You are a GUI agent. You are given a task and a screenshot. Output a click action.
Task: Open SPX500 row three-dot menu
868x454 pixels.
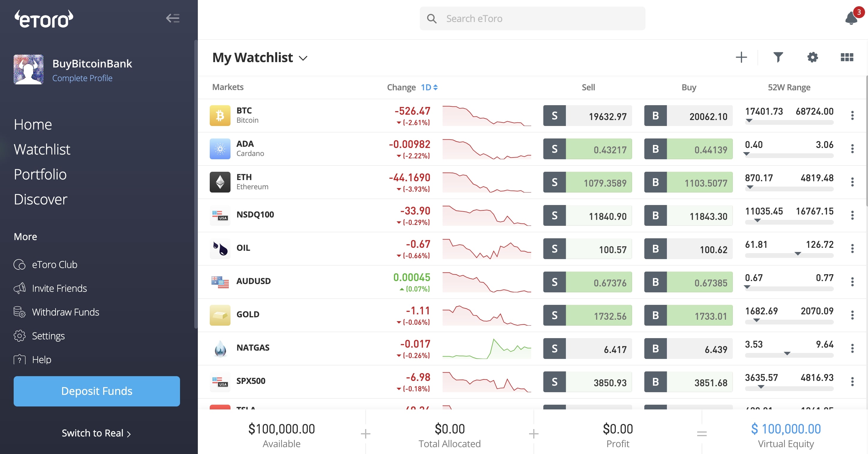pos(852,382)
